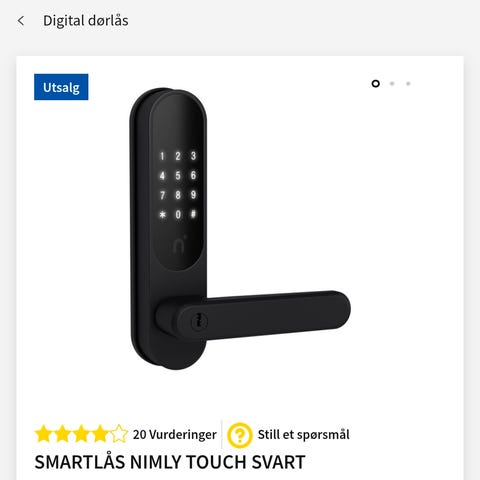
Task: Open the 20 Vurderinger reviews link
Action: [175, 435]
